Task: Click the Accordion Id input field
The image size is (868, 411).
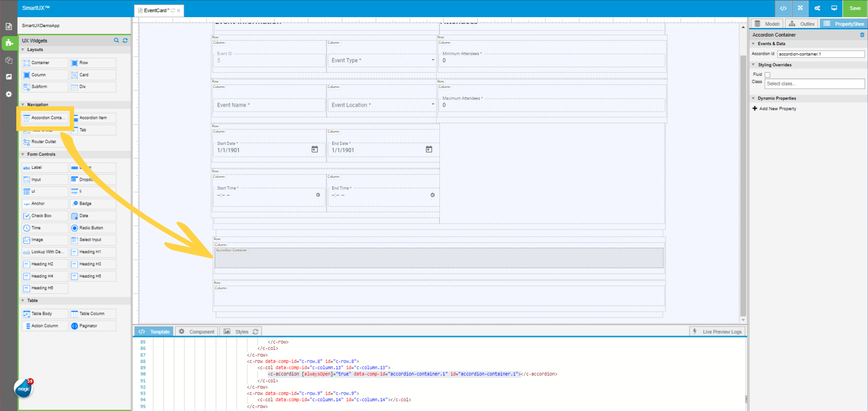Action: point(821,54)
